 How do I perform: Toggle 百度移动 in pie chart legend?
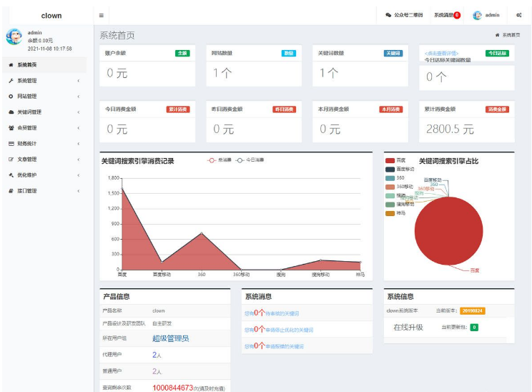point(400,169)
